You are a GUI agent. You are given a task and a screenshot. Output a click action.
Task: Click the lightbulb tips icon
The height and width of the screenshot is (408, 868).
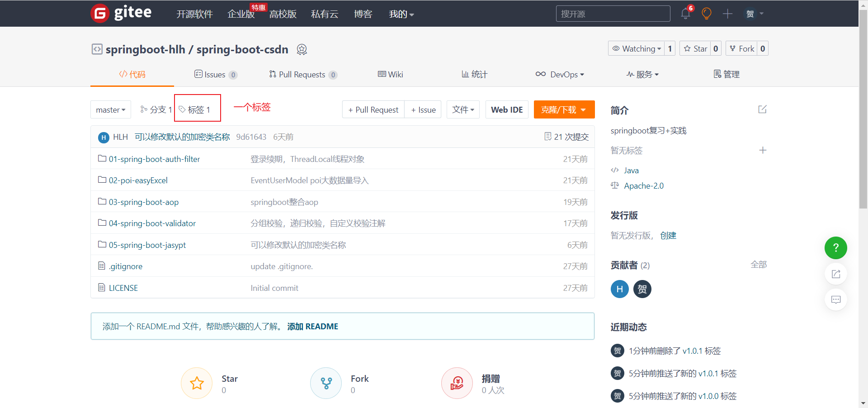coord(707,14)
